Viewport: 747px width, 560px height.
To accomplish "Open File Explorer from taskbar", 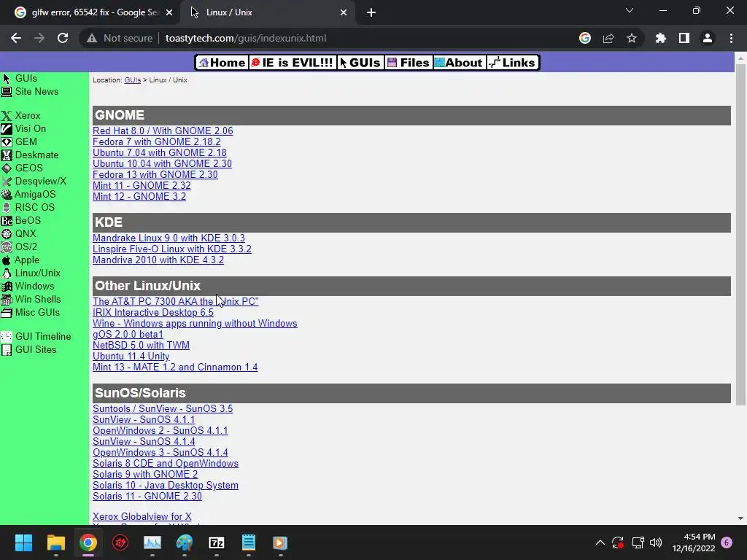I will point(55,542).
